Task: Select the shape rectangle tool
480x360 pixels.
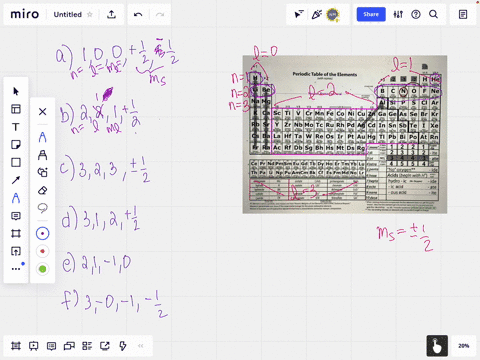Action: tap(16, 162)
